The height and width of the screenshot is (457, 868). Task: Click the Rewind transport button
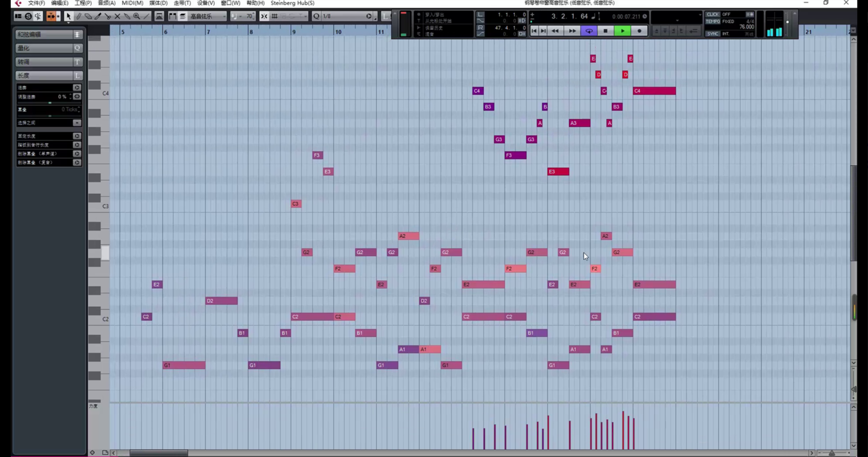click(x=555, y=31)
